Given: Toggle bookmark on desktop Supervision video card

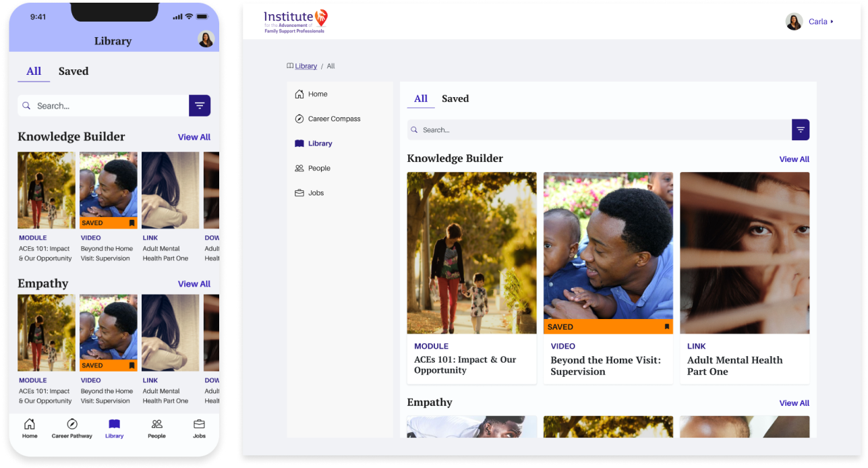Looking at the screenshot, I should pyautogui.click(x=666, y=327).
